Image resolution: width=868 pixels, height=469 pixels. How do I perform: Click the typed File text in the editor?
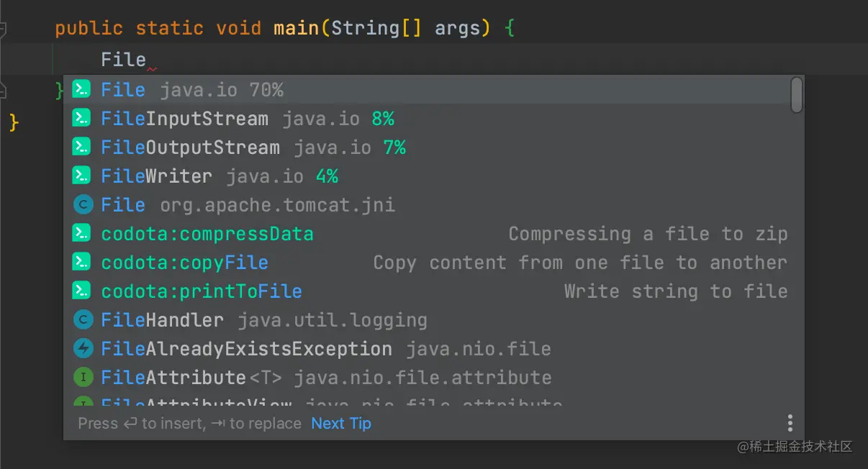123,60
